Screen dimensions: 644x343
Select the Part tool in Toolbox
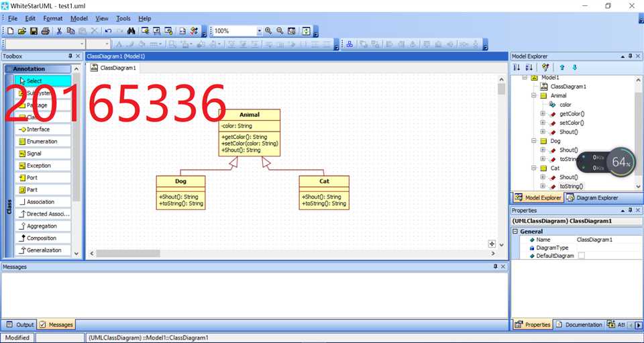tap(43, 190)
